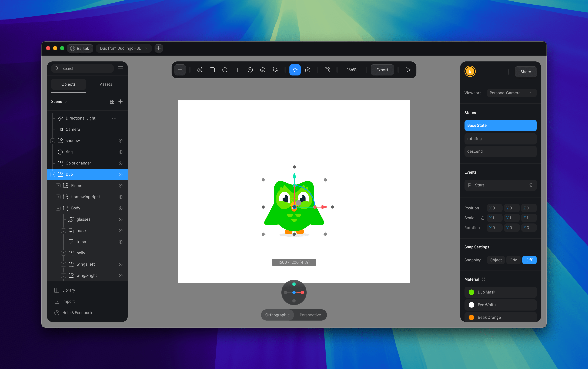Toggle visibility of Flame layer
This screenshot has height=369, width=588.
[121, 186]
